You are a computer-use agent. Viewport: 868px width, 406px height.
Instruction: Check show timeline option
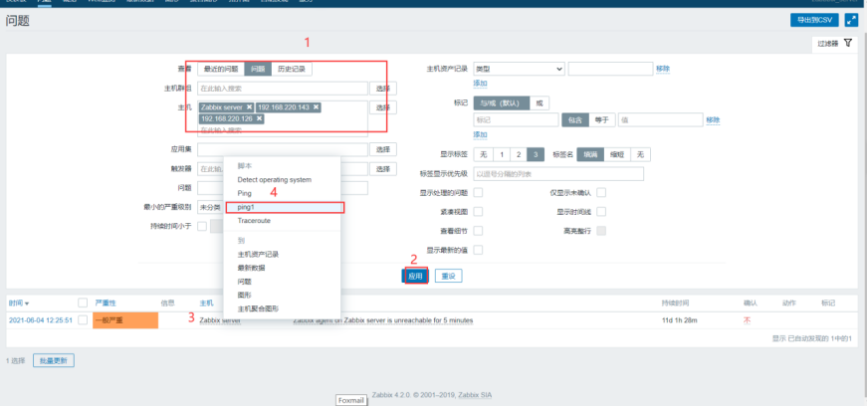(x=601, y=212)
